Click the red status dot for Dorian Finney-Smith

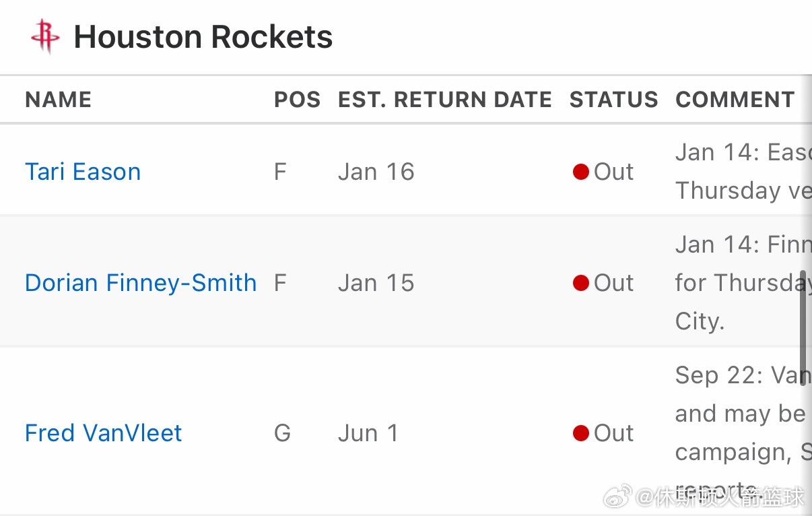(x=581, y=283)
